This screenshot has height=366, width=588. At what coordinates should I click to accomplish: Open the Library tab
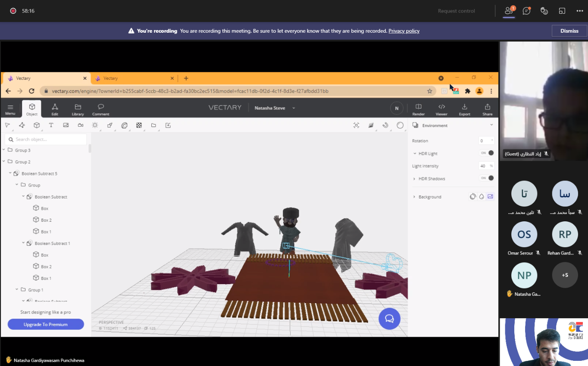[78, 109]
